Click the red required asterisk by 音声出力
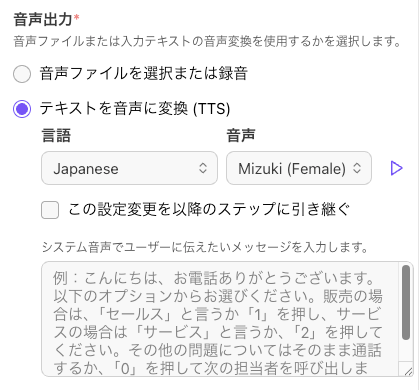 click(77, 17)
